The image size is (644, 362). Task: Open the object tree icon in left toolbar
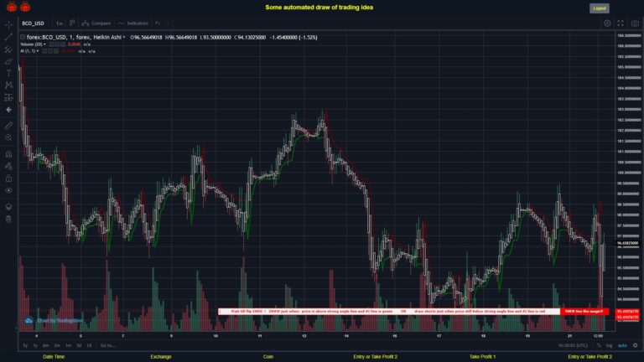[x=8, y=206]
